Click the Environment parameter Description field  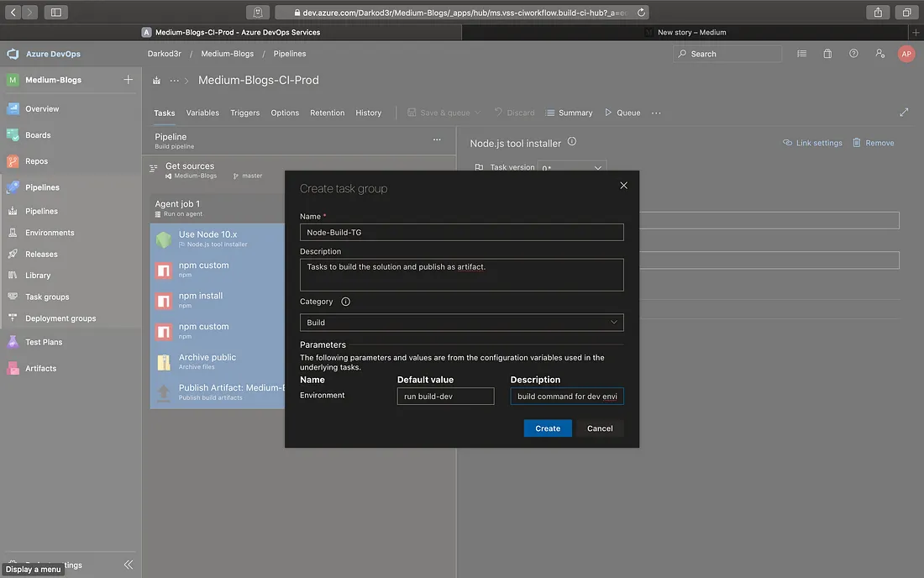click(x=567, y=396)
